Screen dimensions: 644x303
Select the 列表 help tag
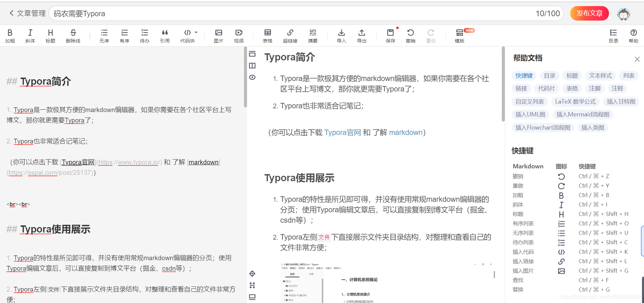(x=629, y=76)
